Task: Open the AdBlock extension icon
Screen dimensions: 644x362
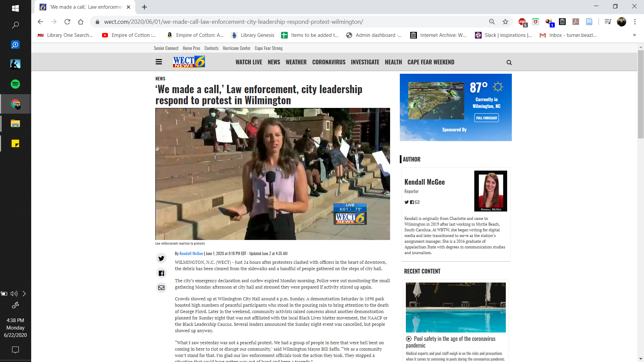Action: 522,22
